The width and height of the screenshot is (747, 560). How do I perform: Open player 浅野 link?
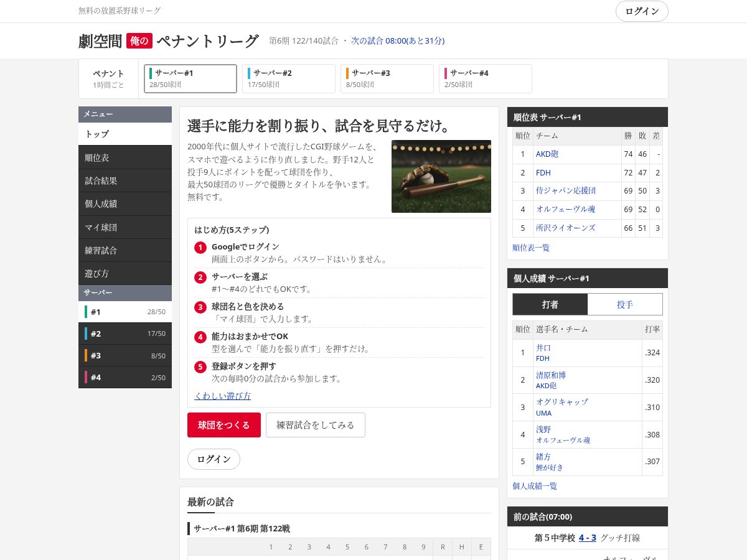click(543, 429)
